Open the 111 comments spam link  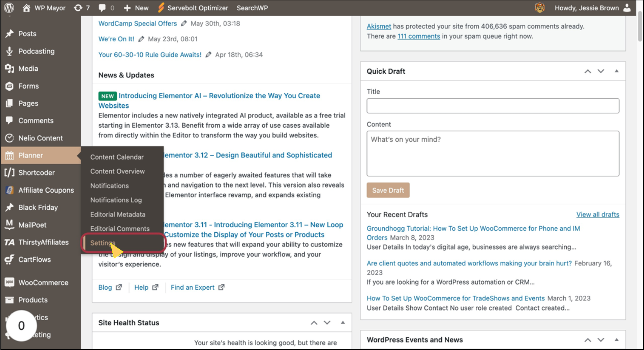419,36
